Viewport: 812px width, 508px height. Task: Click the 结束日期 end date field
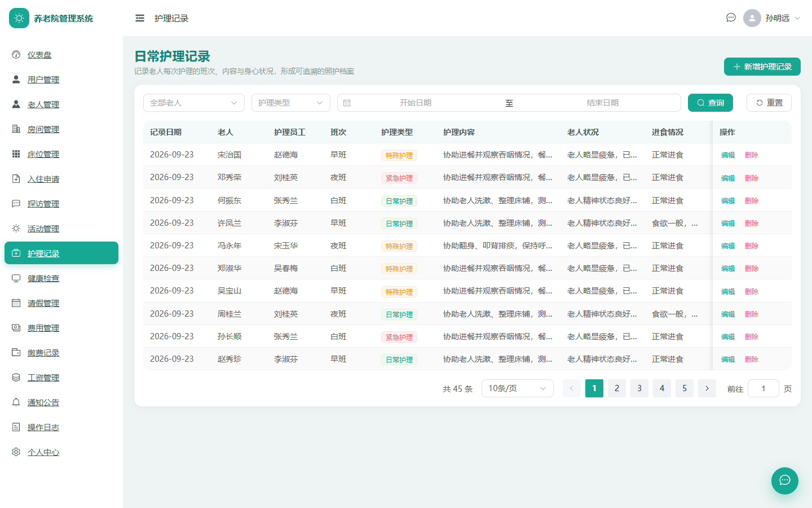[602, 103]
